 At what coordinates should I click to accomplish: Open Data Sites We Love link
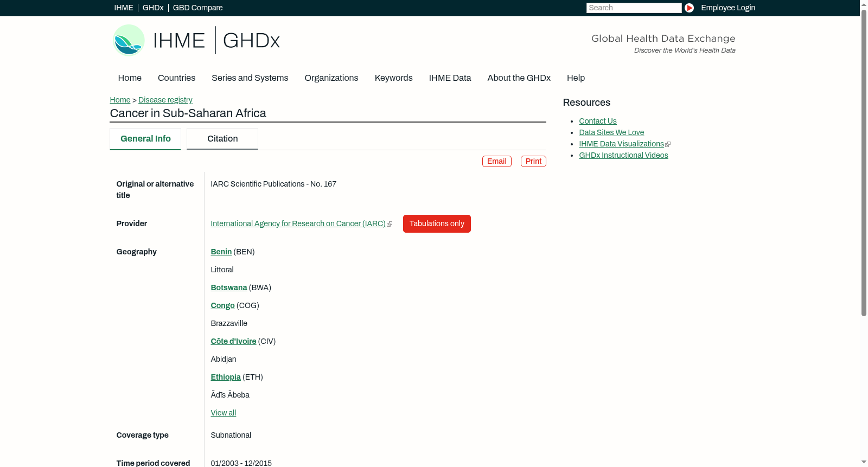point(611,132)
